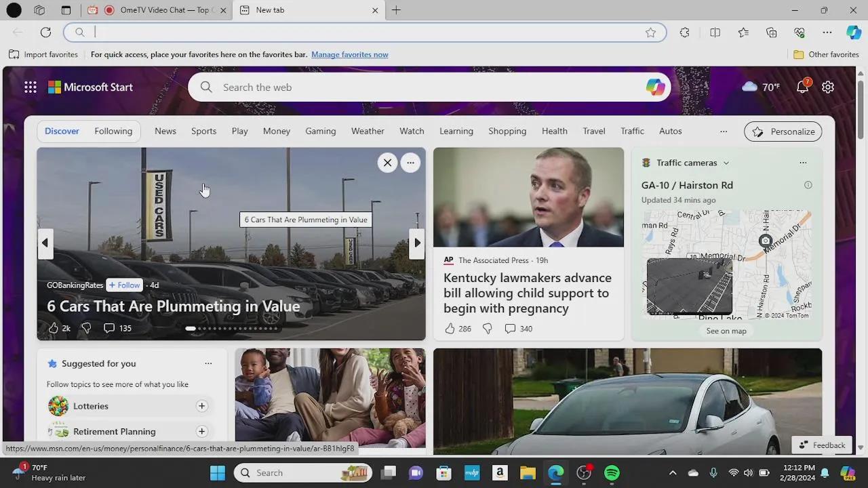
Task: Refresh the page with reload button
Action: coord(45,32)
